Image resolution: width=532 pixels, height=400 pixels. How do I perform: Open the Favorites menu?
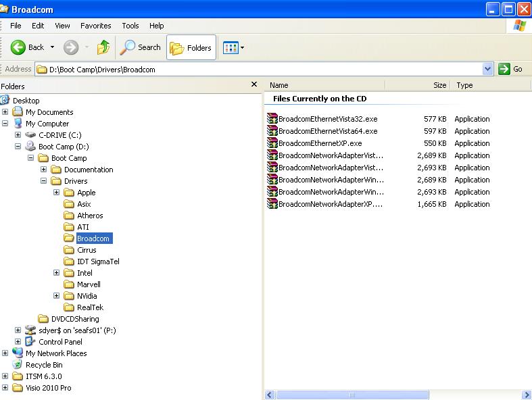pyautogui.click(x=96, y=26)
